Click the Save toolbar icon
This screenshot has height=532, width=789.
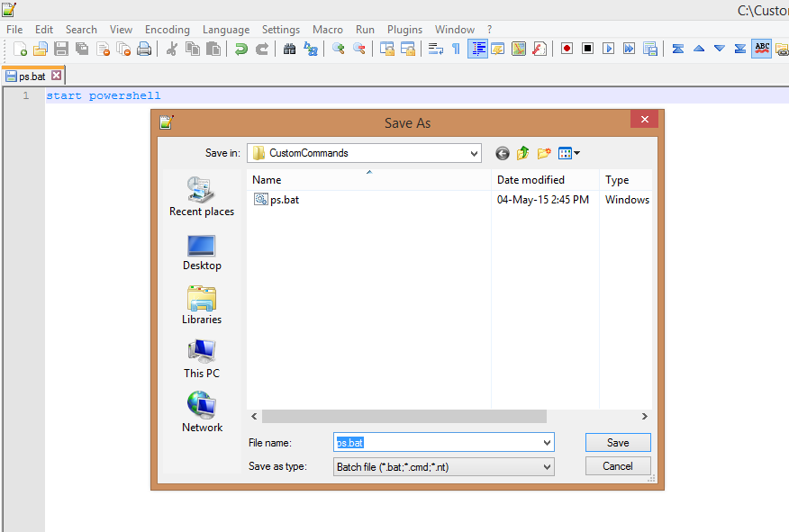click(61, 49)
